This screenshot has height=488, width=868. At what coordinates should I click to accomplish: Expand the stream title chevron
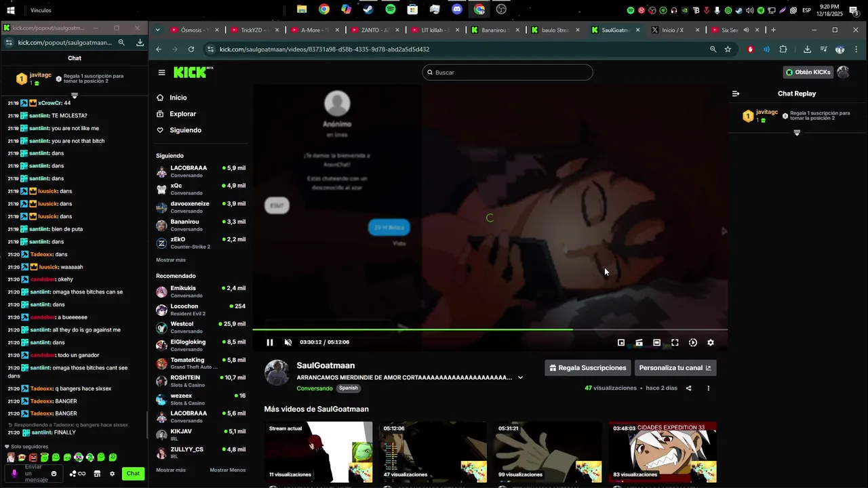pyautogui.click(x=520, y=378)
